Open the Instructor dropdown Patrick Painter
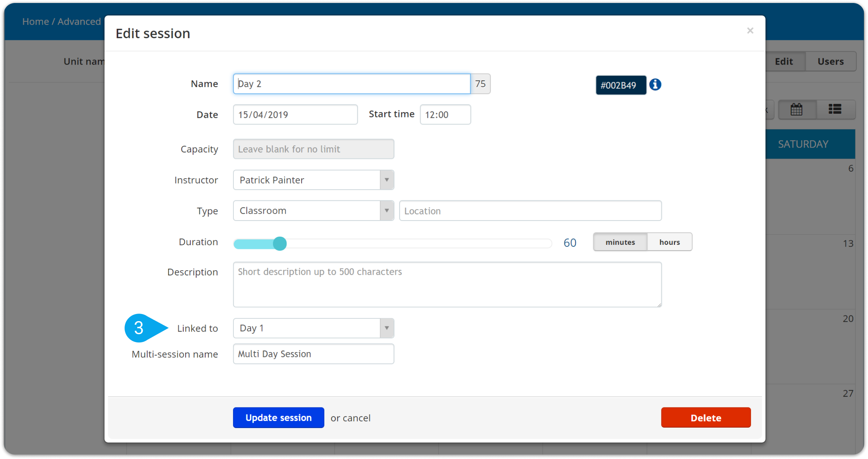Viewport: 868px width, 459px height. pos(314,180)
